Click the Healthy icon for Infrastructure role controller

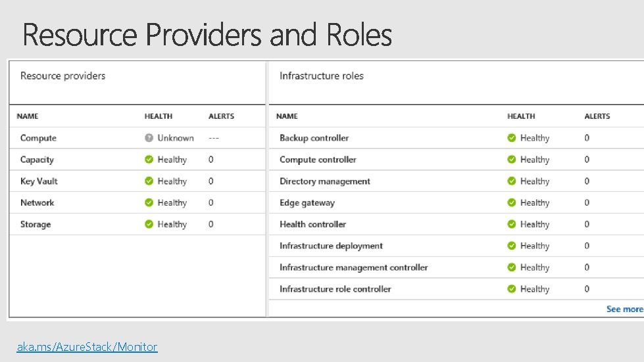512,289
